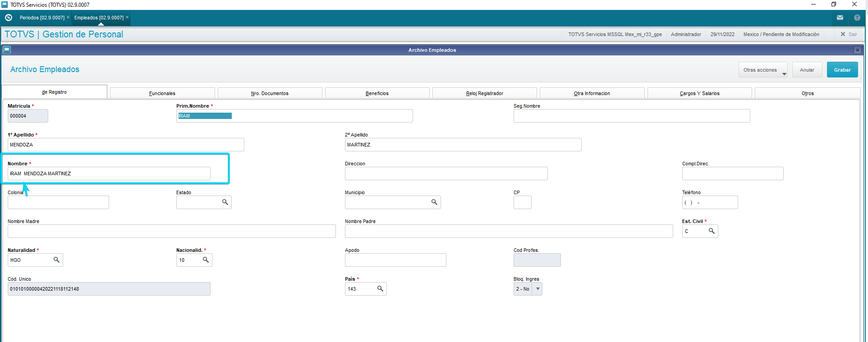Open the Reloj Registrador tab
Screen dimensions: 868x342
485,93
